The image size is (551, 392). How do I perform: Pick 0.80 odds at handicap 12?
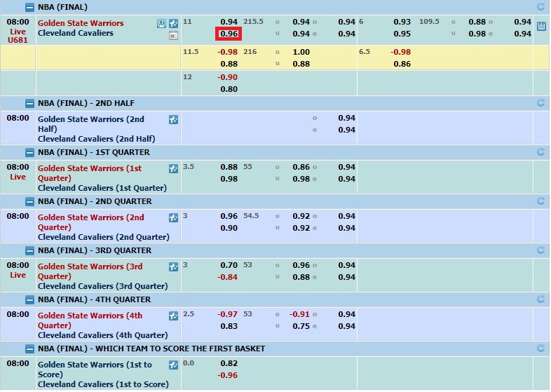click(x=229, y=89)
